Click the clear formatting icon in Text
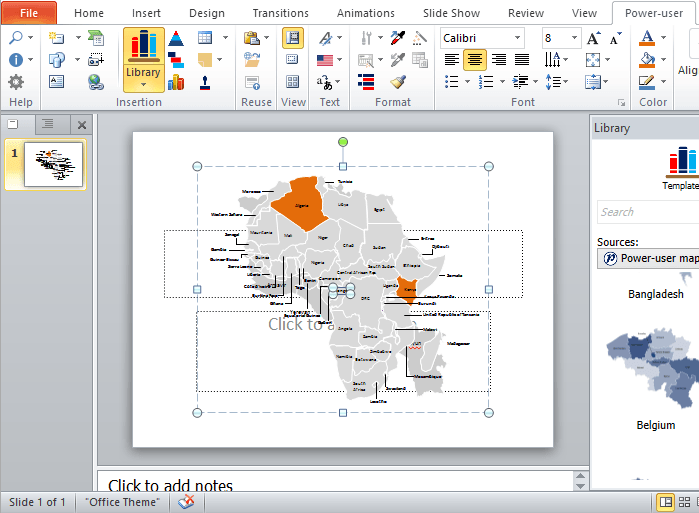 [326, 38]
